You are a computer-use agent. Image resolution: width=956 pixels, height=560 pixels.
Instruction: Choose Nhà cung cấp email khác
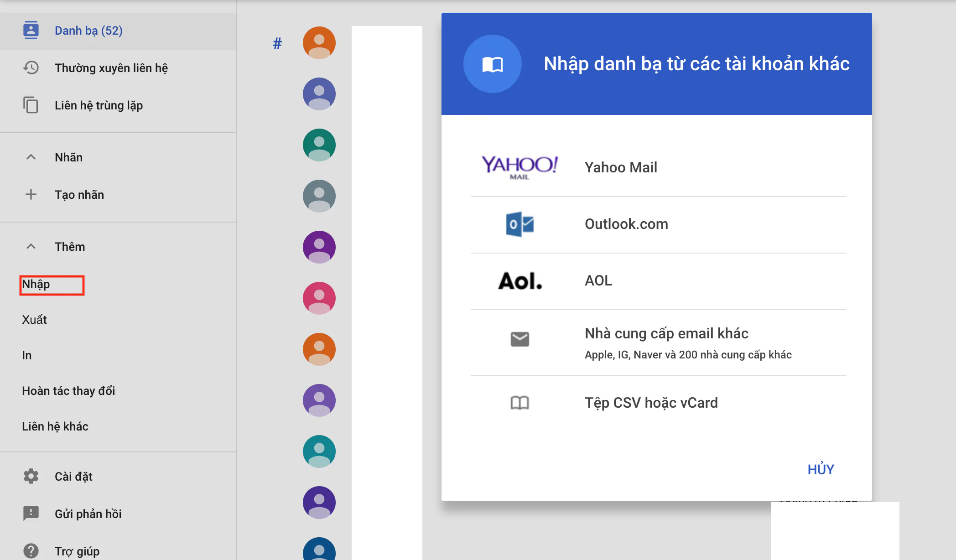658,342
